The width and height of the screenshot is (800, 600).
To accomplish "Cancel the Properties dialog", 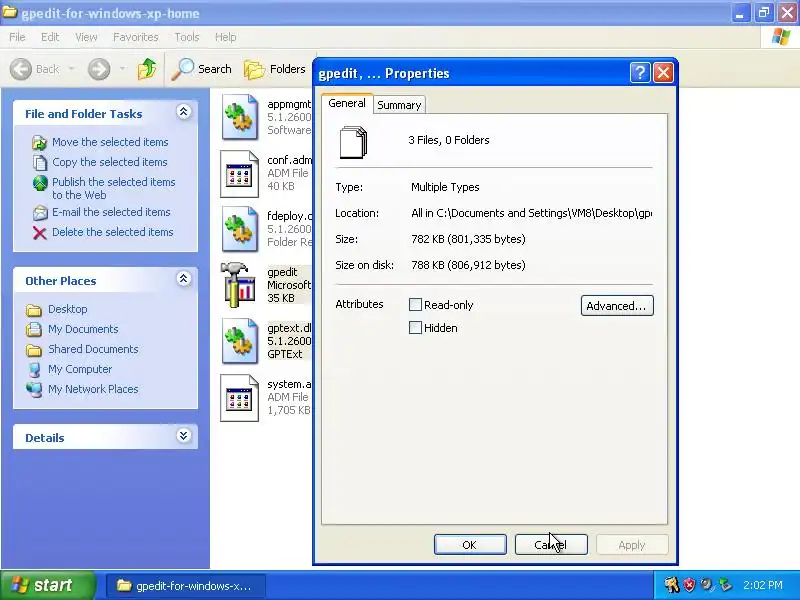I will point(551,545).
